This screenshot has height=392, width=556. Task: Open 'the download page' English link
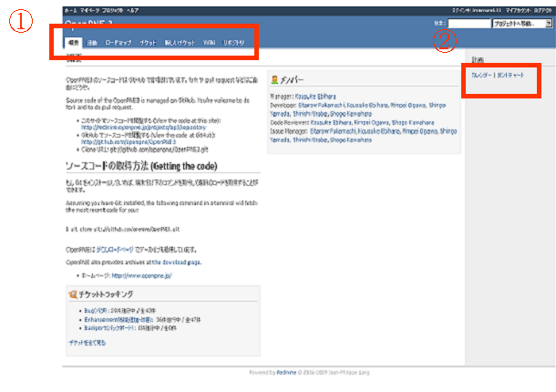click(176, 263)
